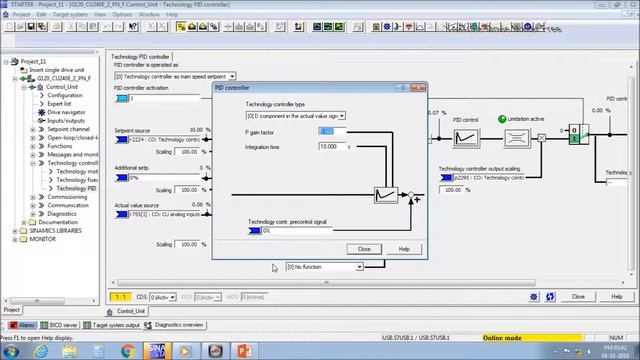Image resolution: width=640 pixels, height=360 pixels.
Task: Switch to Target system output tab
Action: tap(111, 325)
